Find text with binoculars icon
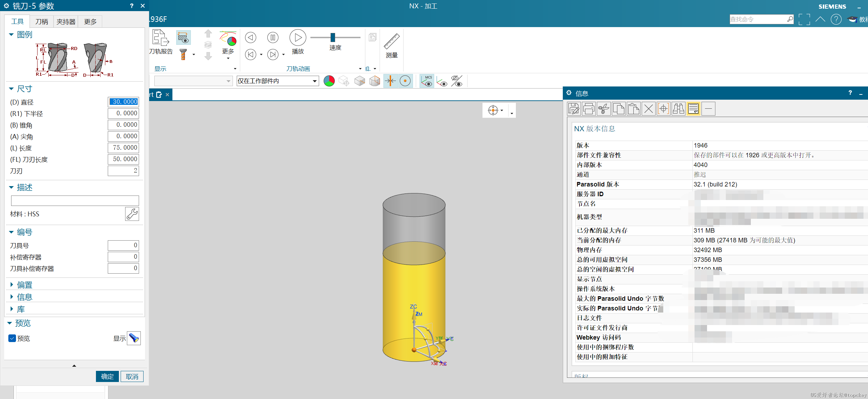 pyautogui.click(x=678, y=109)
